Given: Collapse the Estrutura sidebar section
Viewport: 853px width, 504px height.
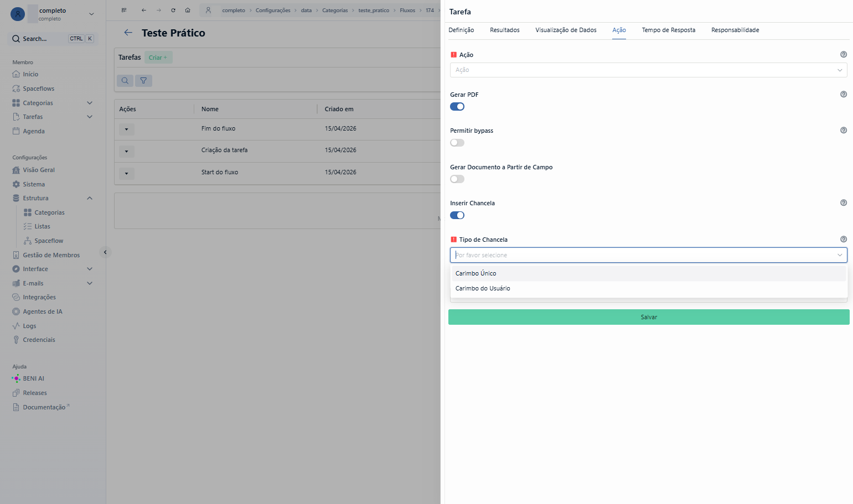Looking at the screenshot, I should click(90, 198).
